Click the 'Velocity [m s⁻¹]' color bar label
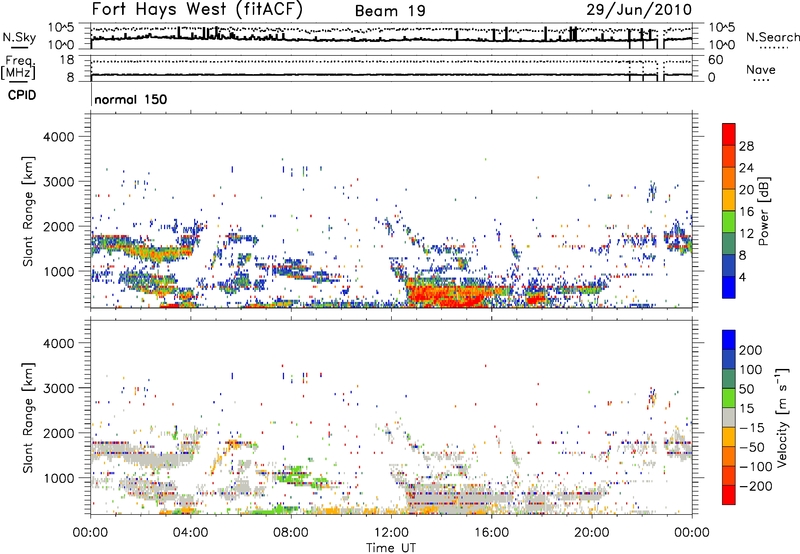800x554 pixels. click(x=782, y=417)
